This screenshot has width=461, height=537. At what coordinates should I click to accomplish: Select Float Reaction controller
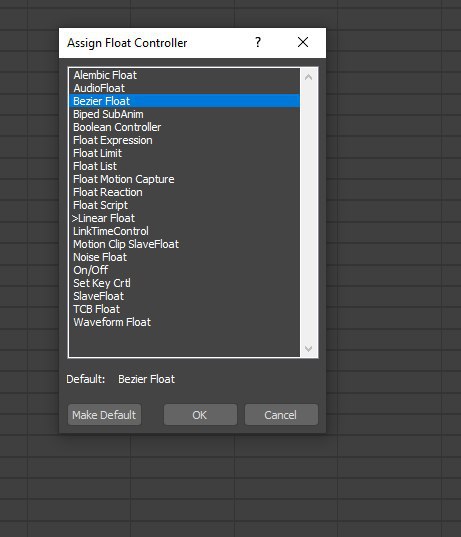[184, 192]
